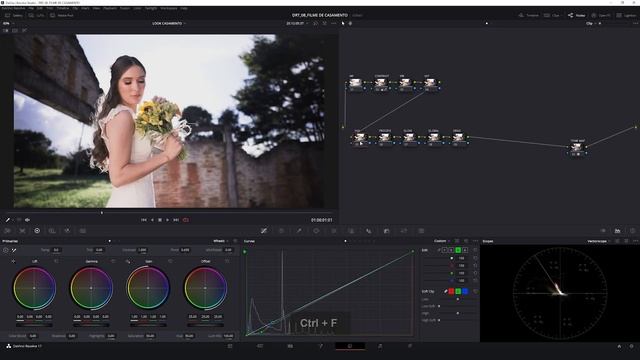Screen dimensions: 640x360
Task: Open the Media Pool panel
Action: [x=62, y=16]
